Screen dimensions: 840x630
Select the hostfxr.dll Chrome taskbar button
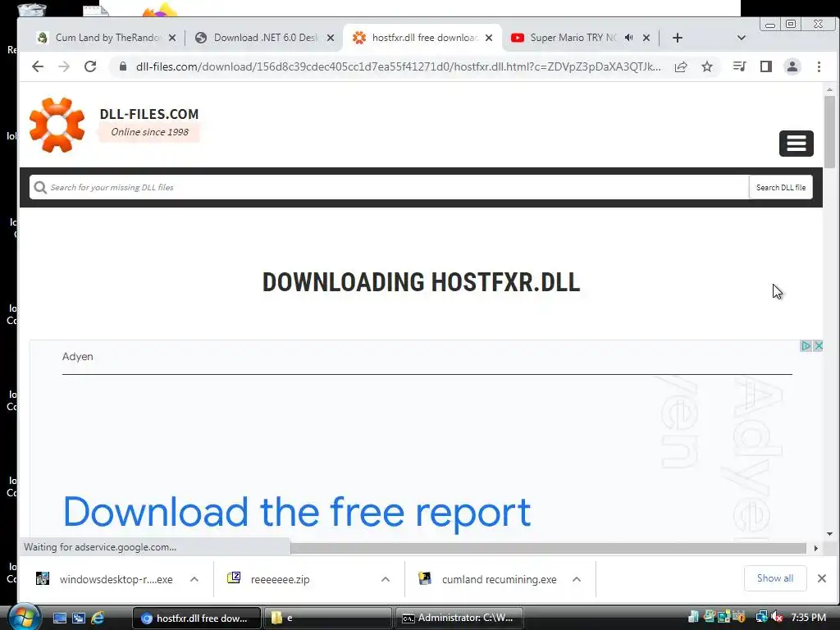196,618
